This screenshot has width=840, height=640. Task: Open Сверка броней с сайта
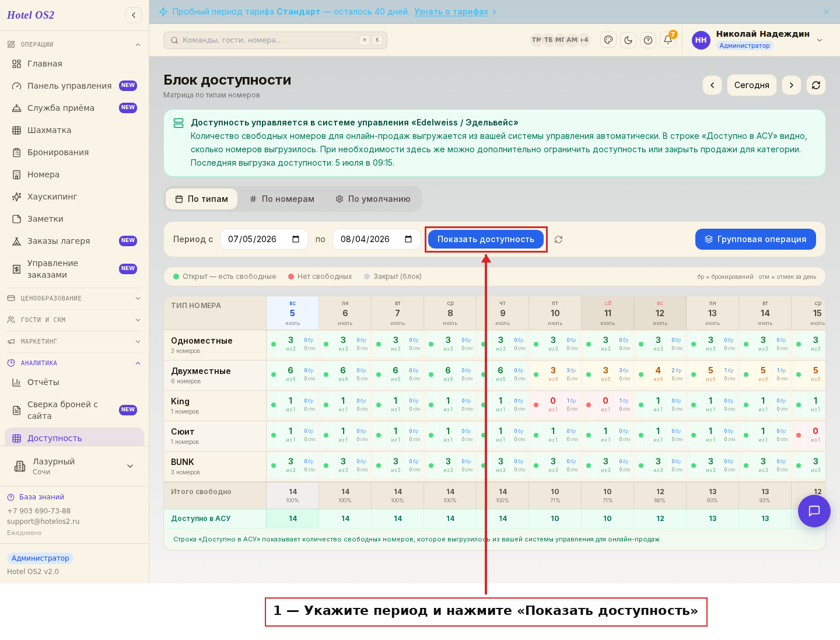click(x=74, y=410)
